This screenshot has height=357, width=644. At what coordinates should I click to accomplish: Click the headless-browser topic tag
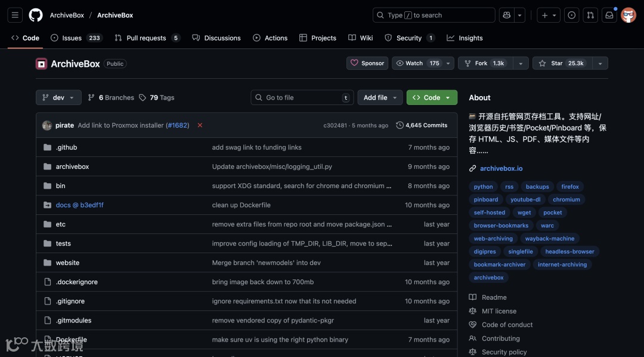tap(569, 252)
